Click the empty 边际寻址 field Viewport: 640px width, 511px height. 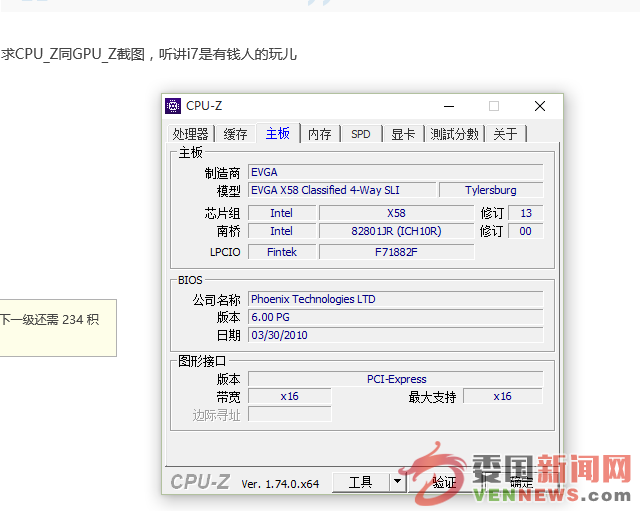coord(289,415)
